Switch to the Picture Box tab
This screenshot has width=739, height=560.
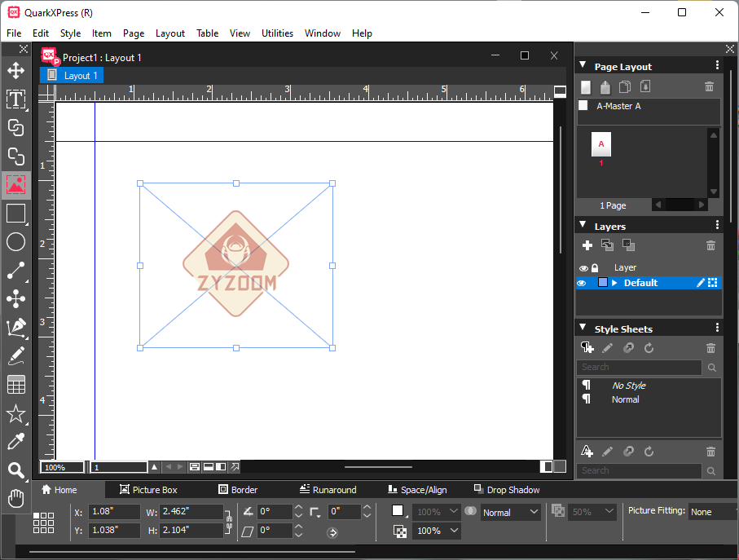pyautogui.click(x=148, y=490)
